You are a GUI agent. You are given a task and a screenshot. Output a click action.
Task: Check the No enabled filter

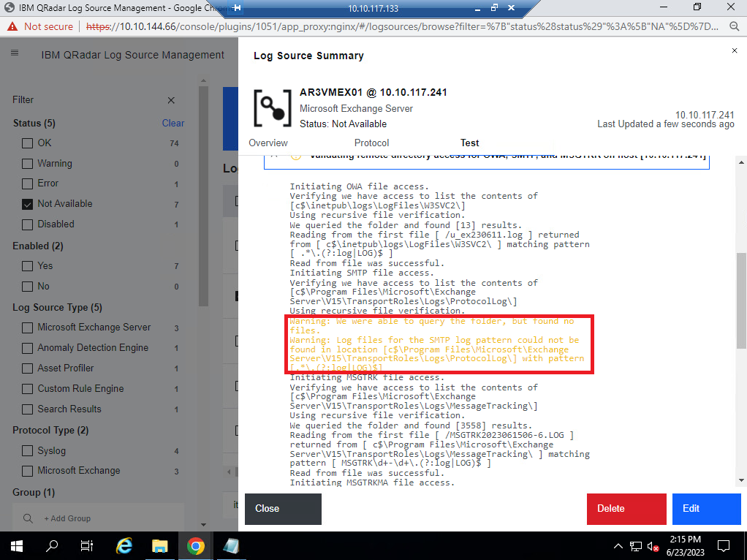pyautogui.click(x=28, y=287)
